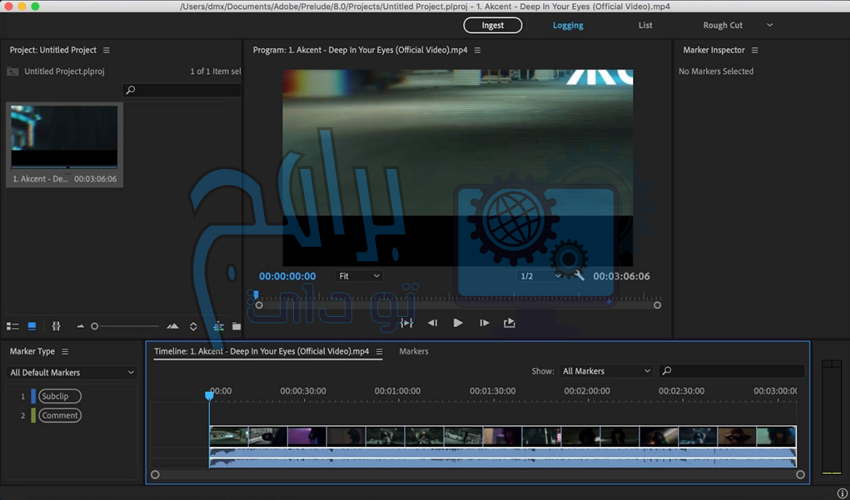
Task: Click the export frame icon
Action: 509,323
